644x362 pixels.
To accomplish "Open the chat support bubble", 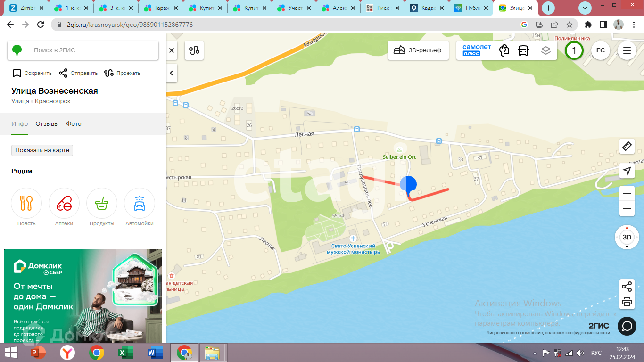I will pyautogui.click(x=627, y=326).
